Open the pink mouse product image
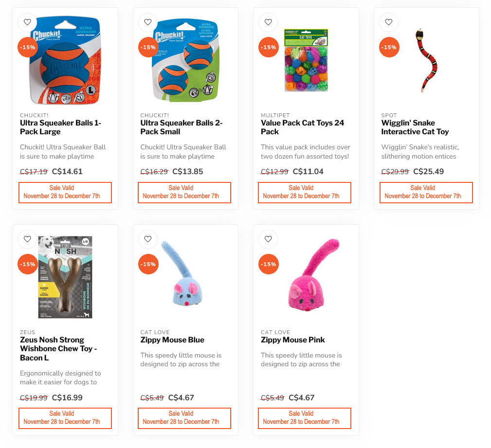The width and height of the screenshot is (491, 448). [x=312, y=275]
